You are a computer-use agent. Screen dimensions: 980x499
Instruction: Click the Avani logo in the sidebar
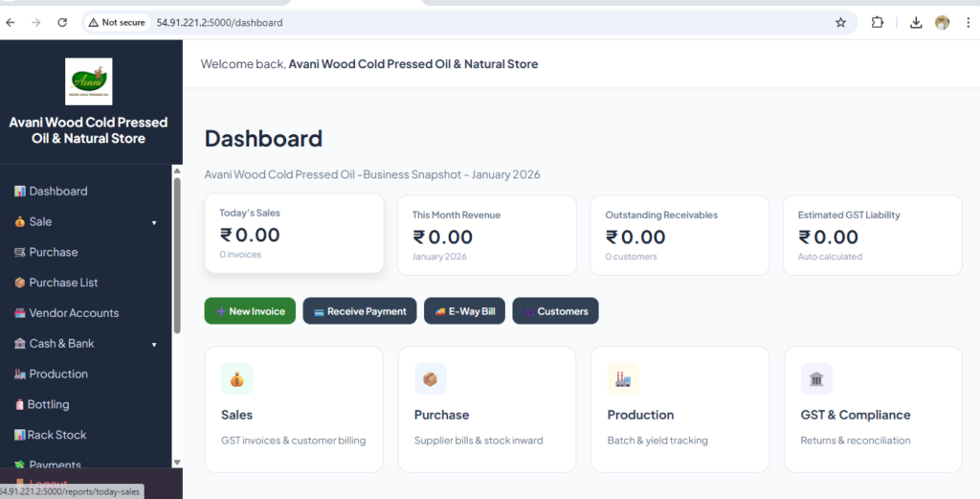click(x=89, y=81)
